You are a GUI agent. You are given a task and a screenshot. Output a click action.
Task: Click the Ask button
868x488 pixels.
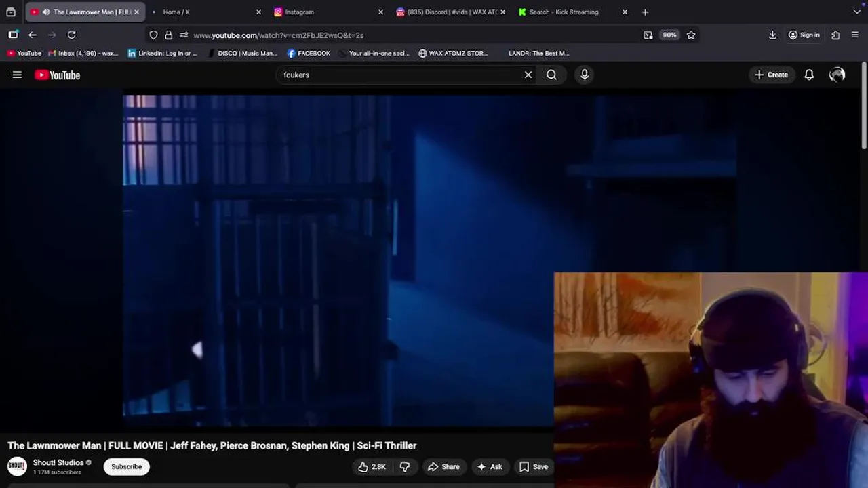tap(490, 466)
